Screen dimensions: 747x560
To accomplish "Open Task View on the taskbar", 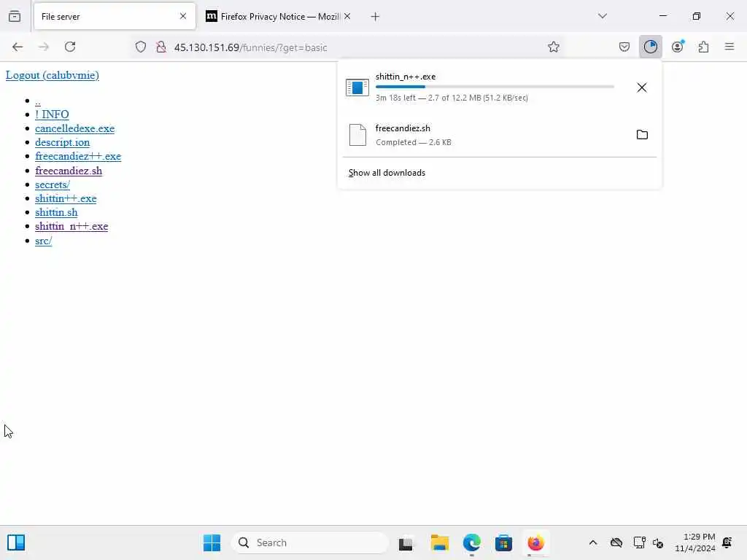I will pos(406,543).
